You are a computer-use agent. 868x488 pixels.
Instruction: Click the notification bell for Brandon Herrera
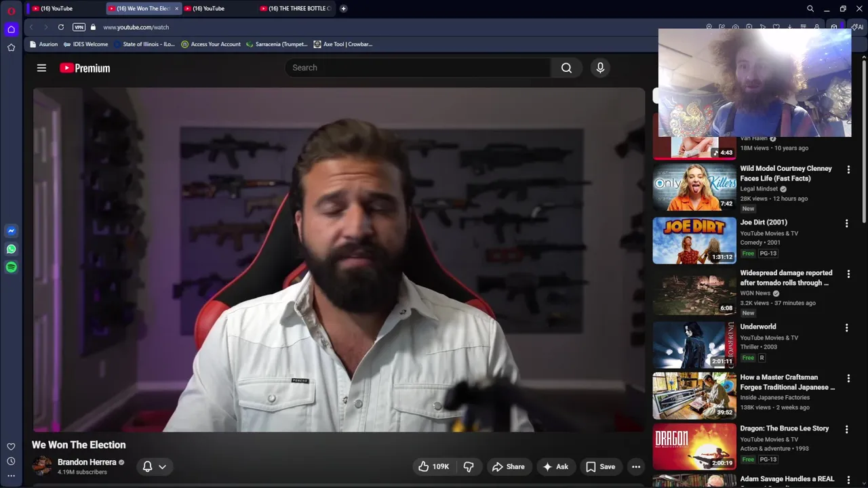pyautogui.click(x=147, y=466)
